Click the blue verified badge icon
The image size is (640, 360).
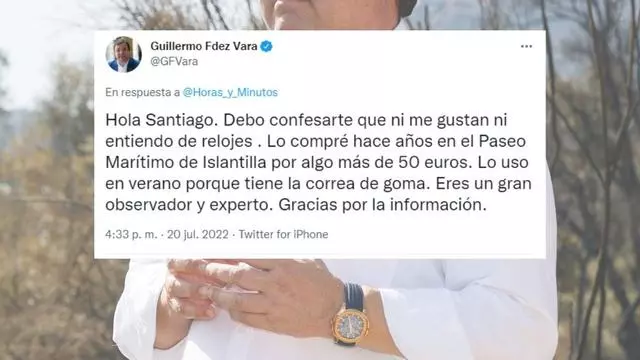click(x=267, y=47)
